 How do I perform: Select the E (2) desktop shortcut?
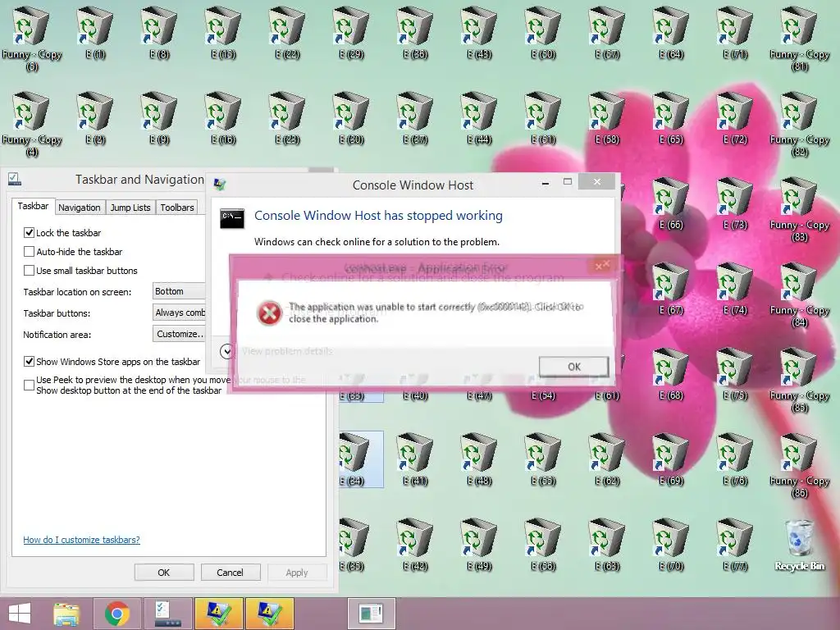95,118
